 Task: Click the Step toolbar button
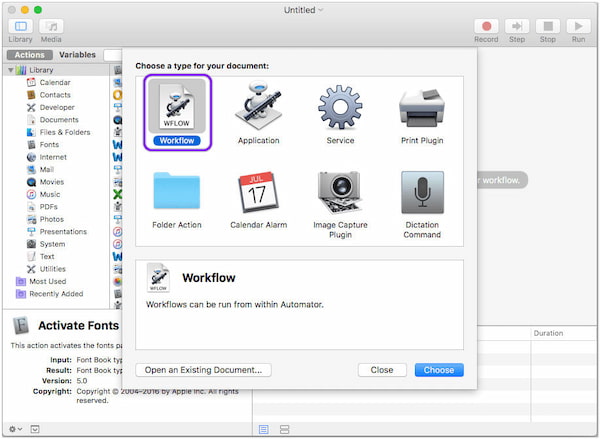point(517,26)
